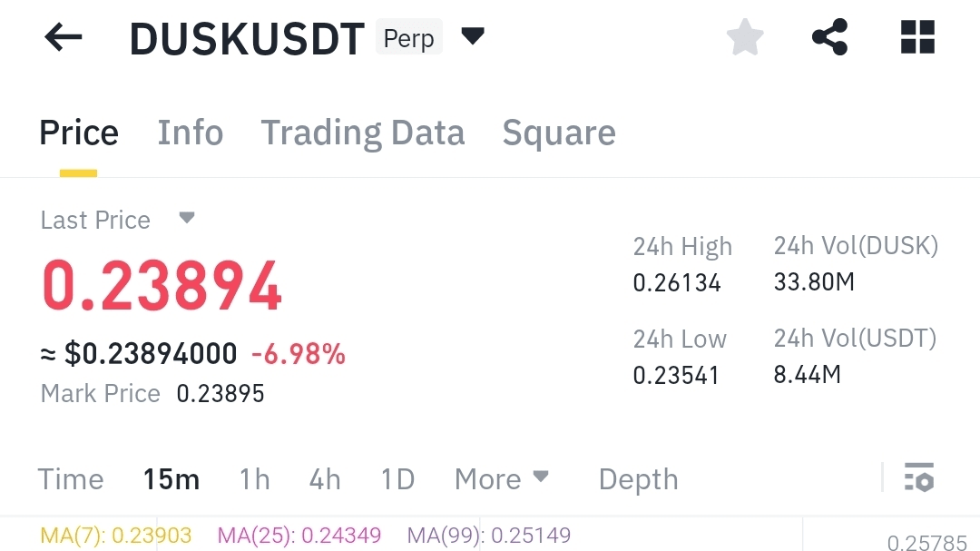Image resolution: width=980 pixels, height=551 pixels.
Task: Choose the 4h chart interval
Action: [x=325, y=479]
